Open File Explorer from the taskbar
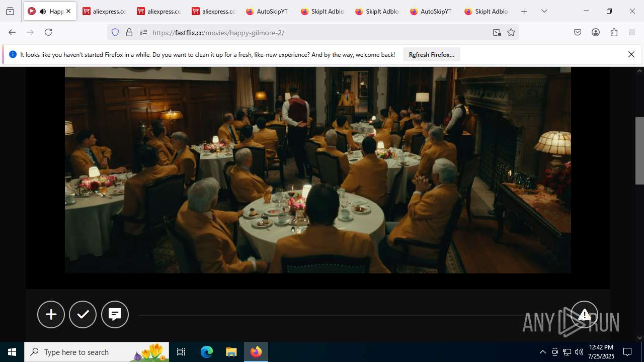The image size is (644, 362). tap(231, 352)
